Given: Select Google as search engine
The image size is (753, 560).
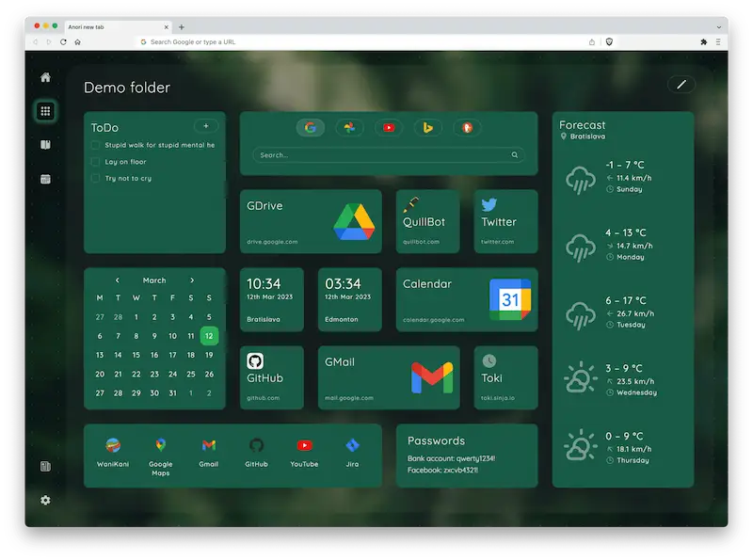Looking at the screenshot, I should click(311, 128).
